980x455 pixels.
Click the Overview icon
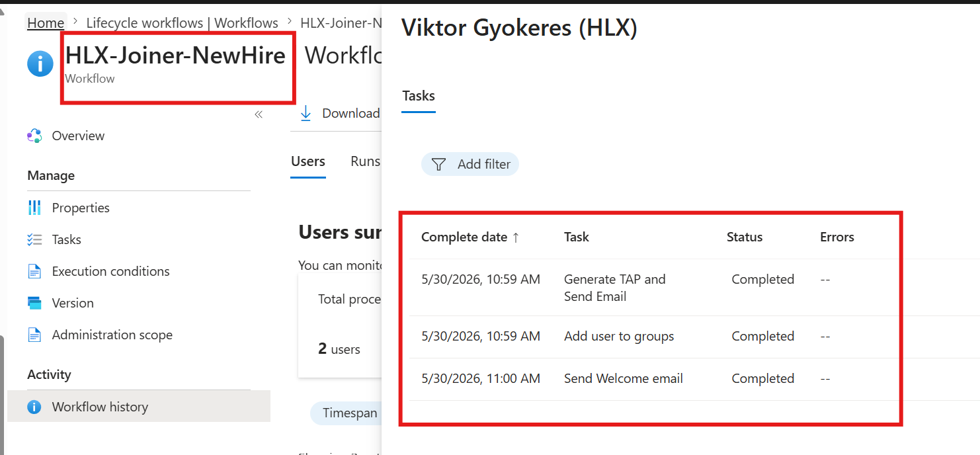[x=34, y=136]
